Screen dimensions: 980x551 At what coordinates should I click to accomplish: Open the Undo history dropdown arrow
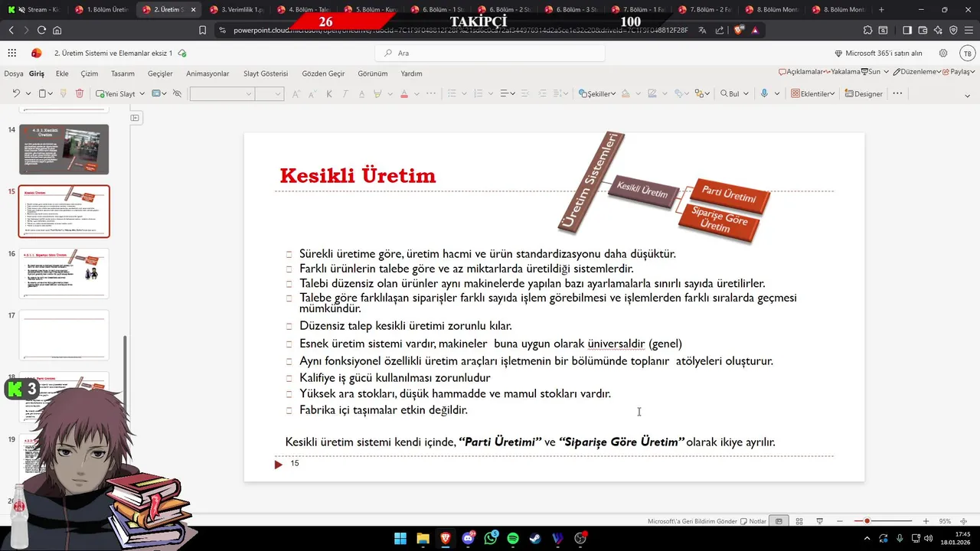click(x=28, y=93)
